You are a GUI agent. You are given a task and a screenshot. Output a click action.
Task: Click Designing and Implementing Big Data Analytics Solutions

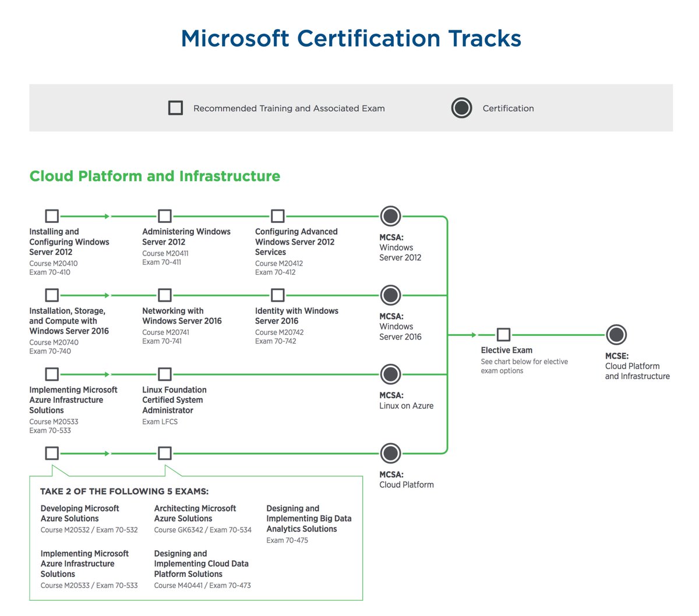click(x=309, y=519)
